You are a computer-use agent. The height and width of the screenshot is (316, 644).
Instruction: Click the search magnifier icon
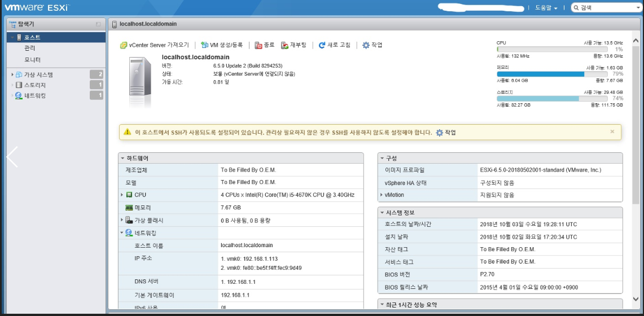point(576,8)
